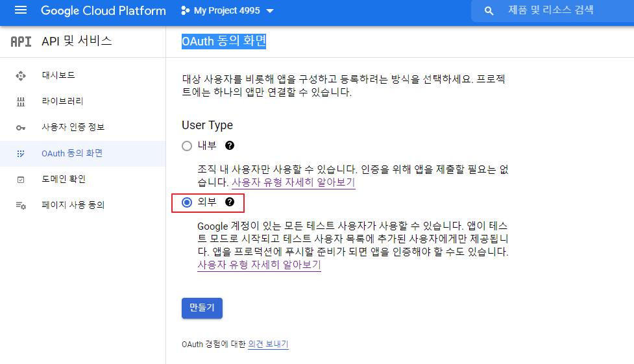
Task: Click the 대시보드 dashboard icon
Action: tap(21, 76)
